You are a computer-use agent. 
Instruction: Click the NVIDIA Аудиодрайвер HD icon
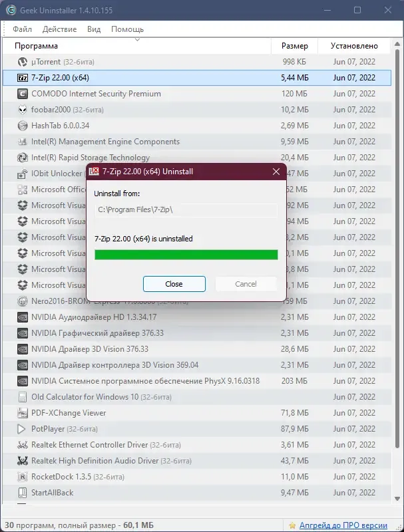click(23, 317)
